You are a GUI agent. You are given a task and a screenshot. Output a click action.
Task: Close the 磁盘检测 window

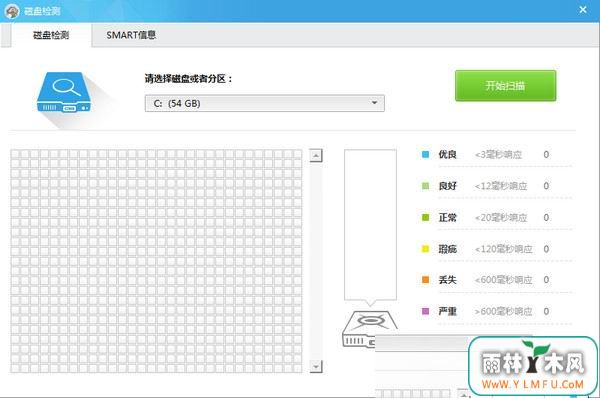[x=583, y=10]
